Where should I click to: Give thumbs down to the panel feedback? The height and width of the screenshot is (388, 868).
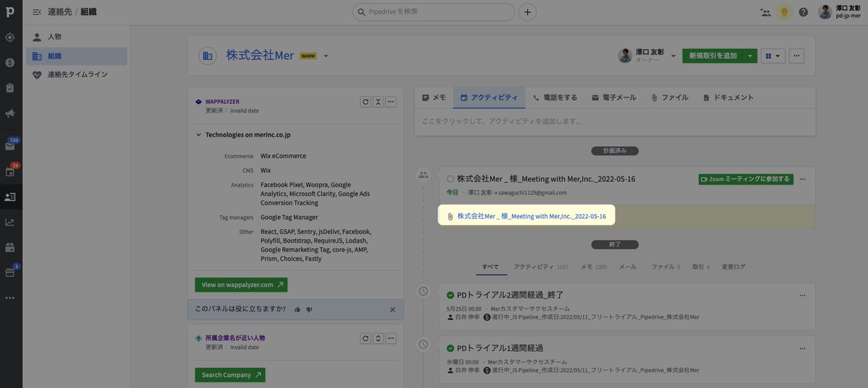click(x=309, y=309)
